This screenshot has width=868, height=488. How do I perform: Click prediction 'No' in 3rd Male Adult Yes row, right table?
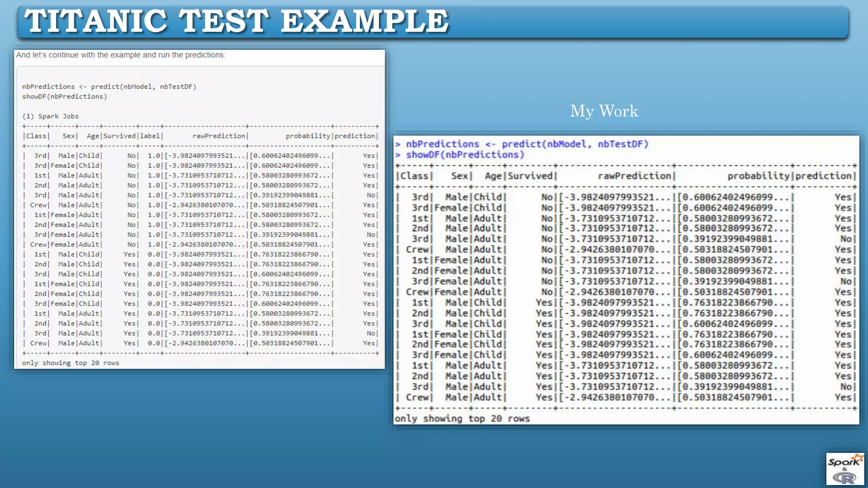tap(846, 387)
